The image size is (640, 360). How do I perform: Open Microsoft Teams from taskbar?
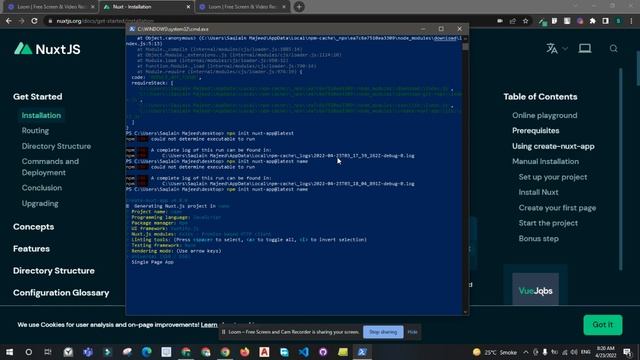click(88, 352)
